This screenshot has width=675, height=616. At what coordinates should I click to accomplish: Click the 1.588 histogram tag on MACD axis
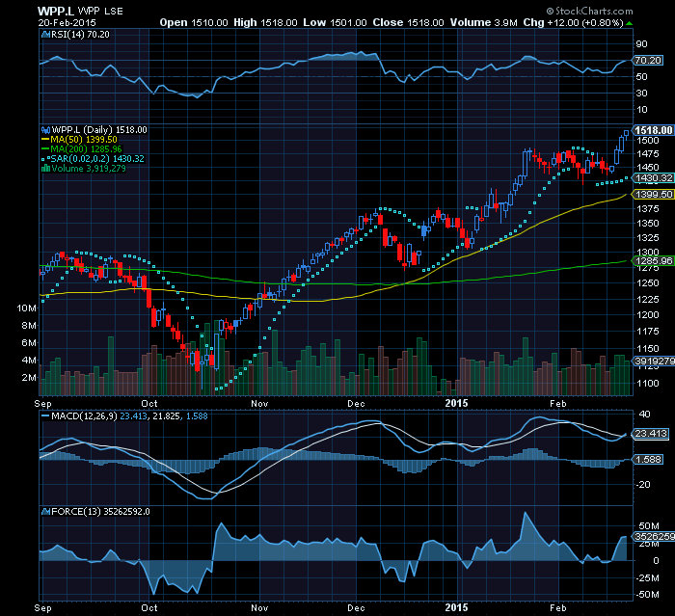pos(648,459)
